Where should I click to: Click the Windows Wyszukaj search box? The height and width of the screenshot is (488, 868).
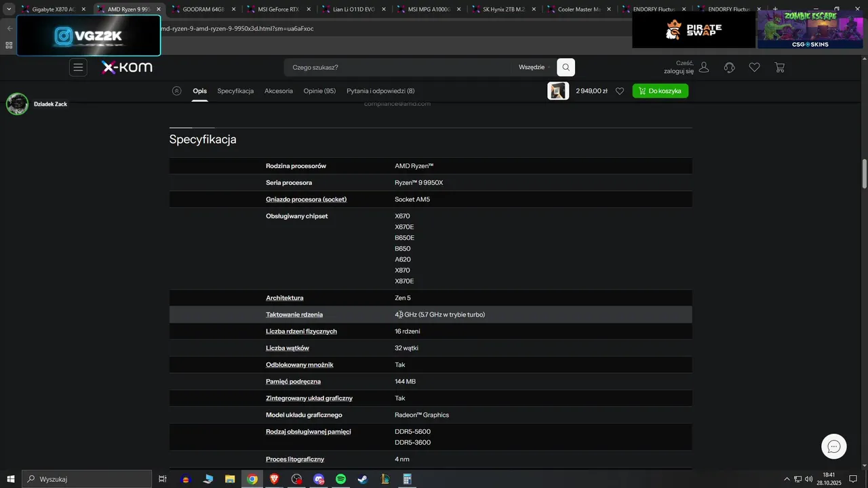click(86, 479)
